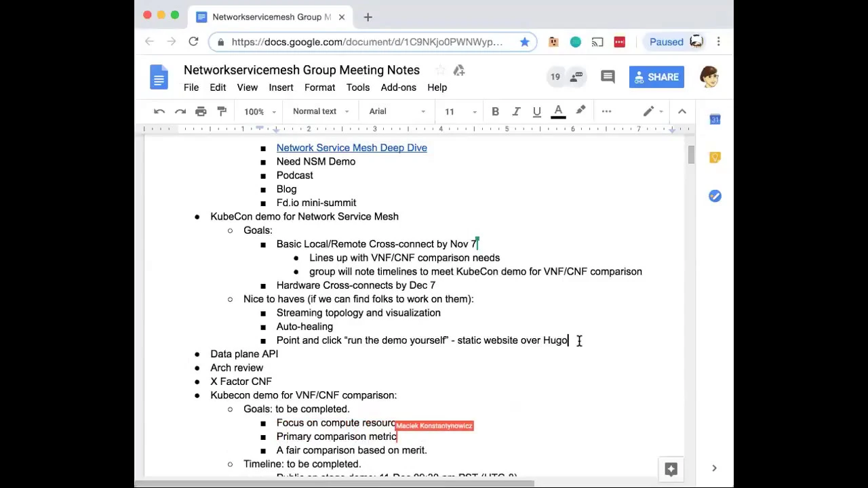Toggle the bookmark star in address bar
868x488 pixels.
[525, 42]
